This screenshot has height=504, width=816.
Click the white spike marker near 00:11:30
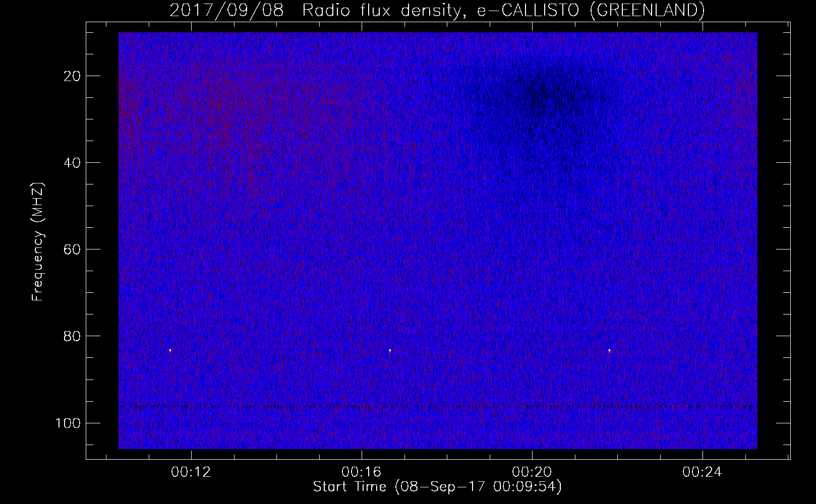170,350
